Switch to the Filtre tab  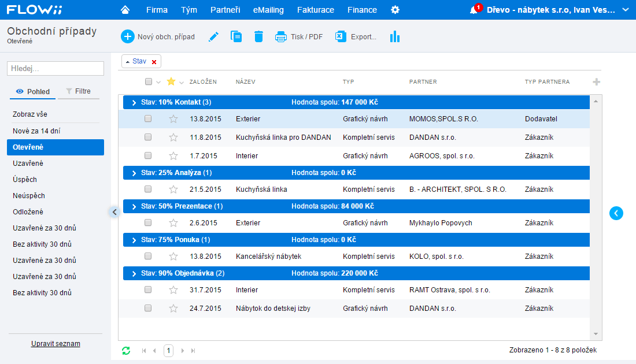(79, 92)
